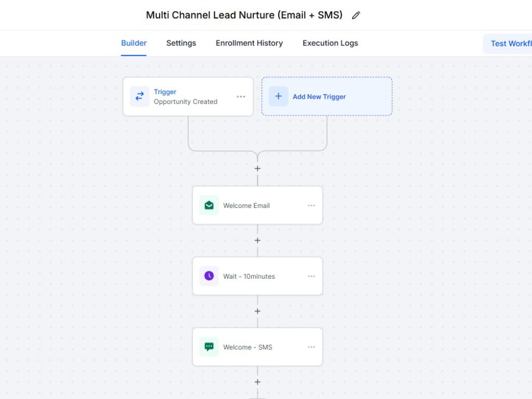Go to the Execution Logs tab

tap(330, 43)
